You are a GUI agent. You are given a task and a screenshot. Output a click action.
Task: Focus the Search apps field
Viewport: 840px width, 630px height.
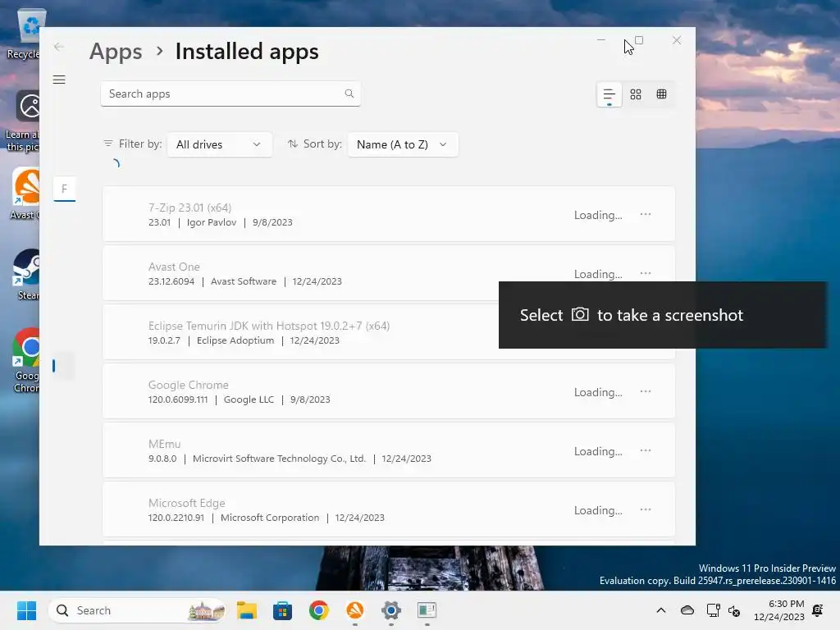click(x=231, y=94)
